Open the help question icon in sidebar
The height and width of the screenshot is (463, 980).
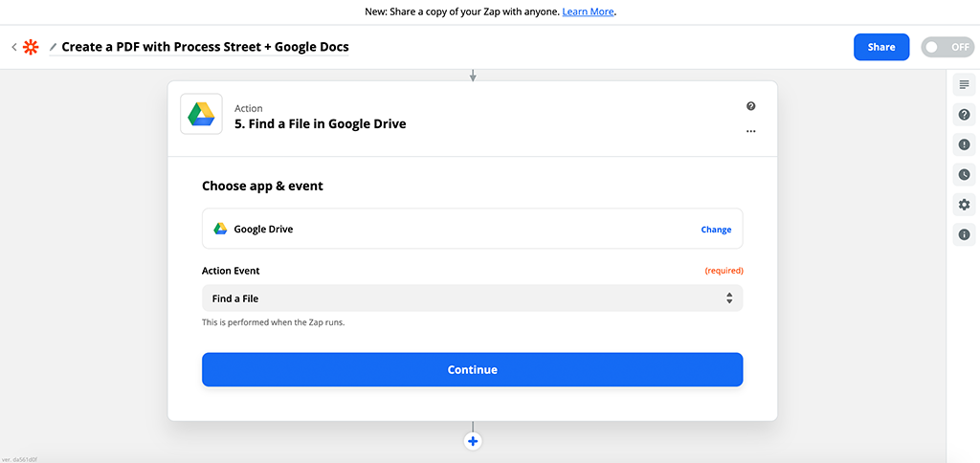pos(964,115)
